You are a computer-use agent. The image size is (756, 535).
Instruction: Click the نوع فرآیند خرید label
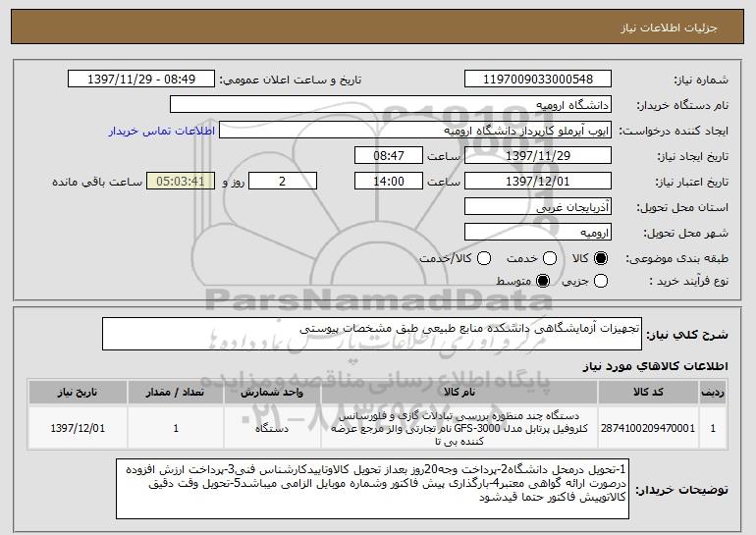[689, 281]
